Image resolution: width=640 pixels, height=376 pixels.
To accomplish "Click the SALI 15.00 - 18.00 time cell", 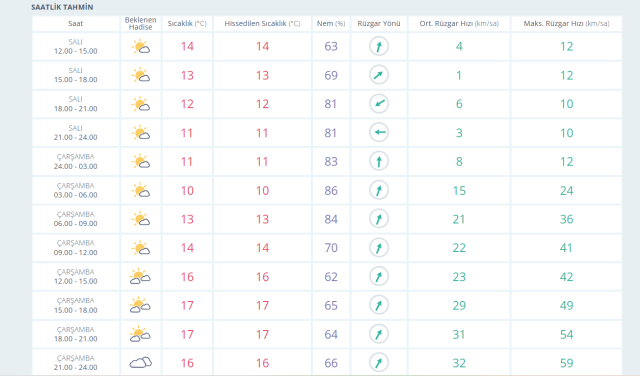I will coord(76,75).
